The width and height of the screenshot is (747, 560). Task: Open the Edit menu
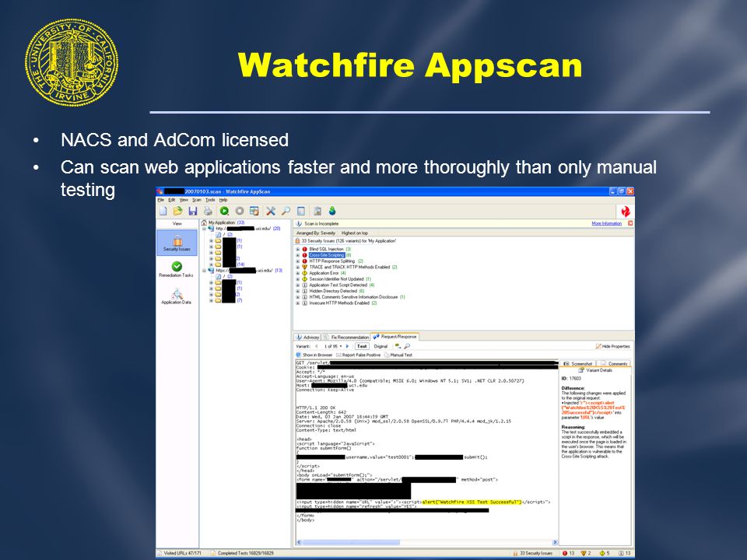pos(171,200)
